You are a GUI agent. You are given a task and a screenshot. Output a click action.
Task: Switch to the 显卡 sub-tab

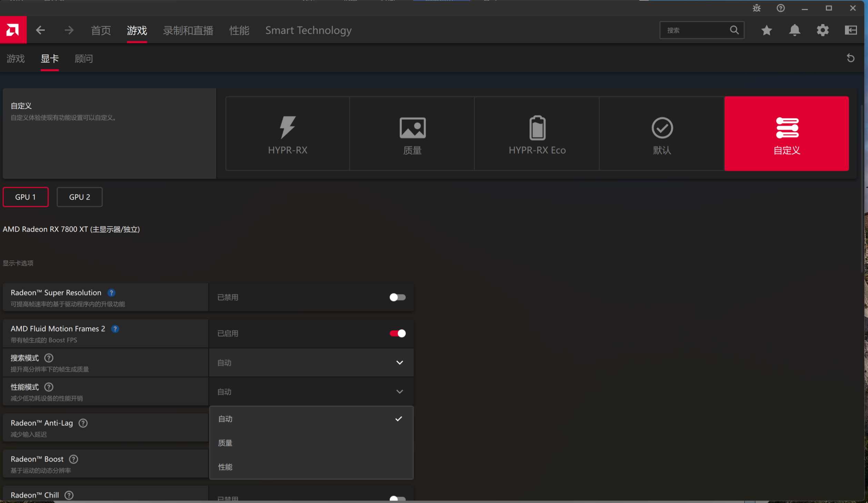[50, 59]
